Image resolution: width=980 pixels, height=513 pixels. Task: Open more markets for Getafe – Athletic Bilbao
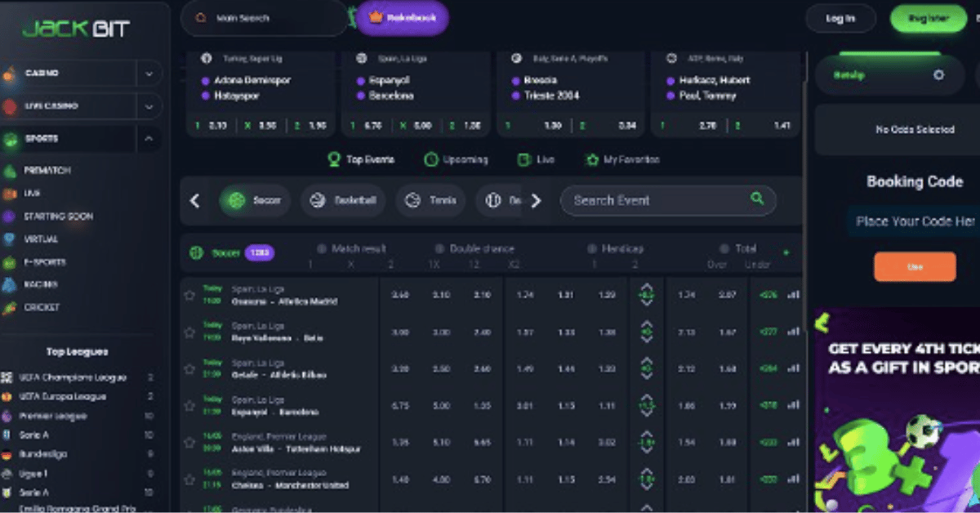point(768,369)
